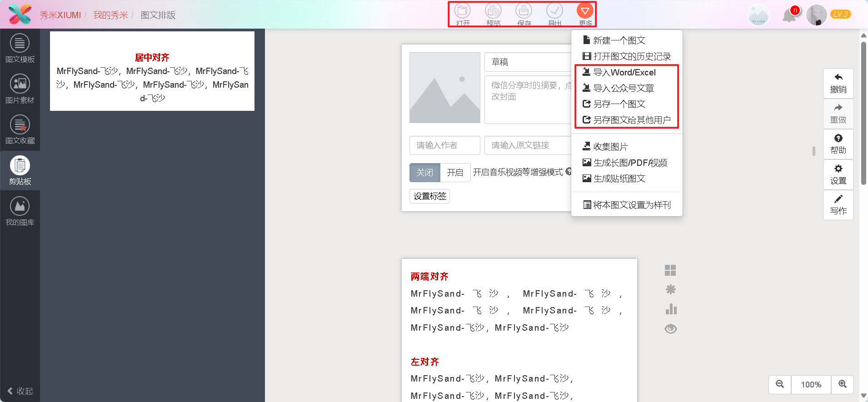The width and height of the screenshot is (868, 402).
Task: Open the 图文模板 templates sidebar panel
Action: (20, 49)
